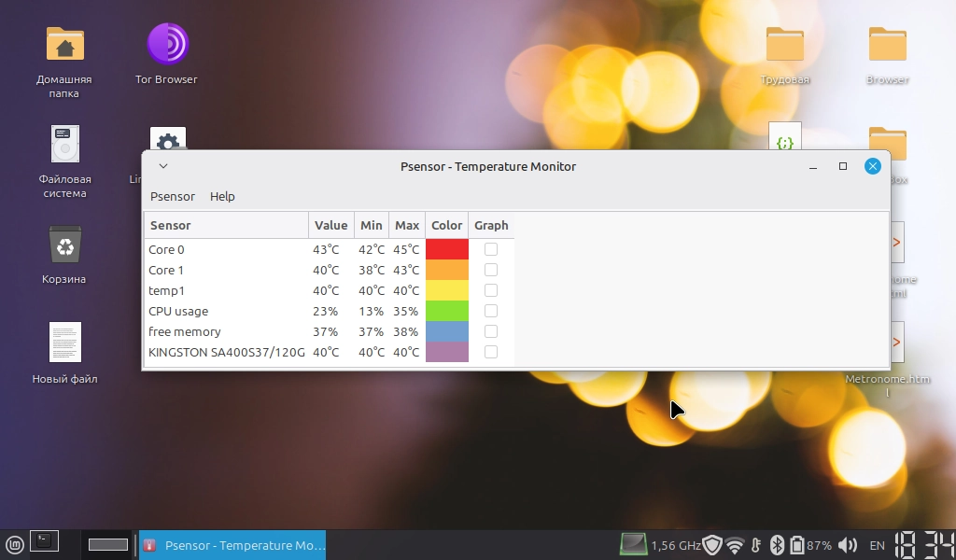The width and height of the screenshot is (956, 560).
Task: Click the EN keyboard layout indicator
Action: (877, 545)
